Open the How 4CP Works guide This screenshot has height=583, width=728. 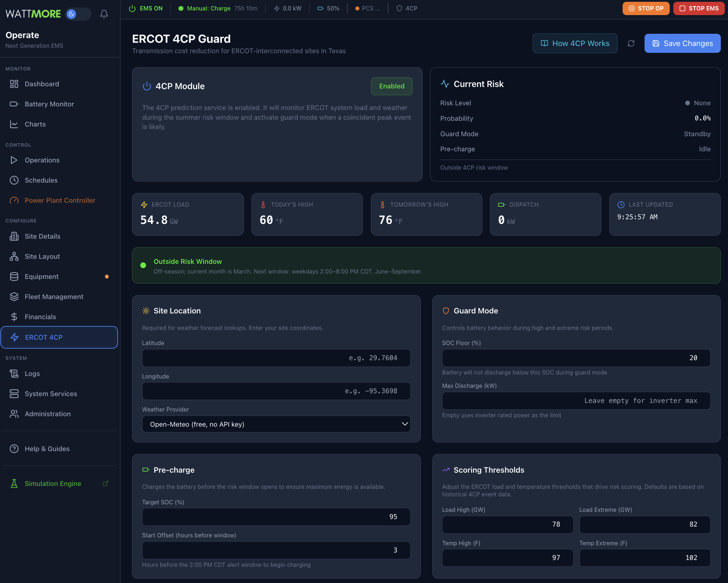pos(575,43)
